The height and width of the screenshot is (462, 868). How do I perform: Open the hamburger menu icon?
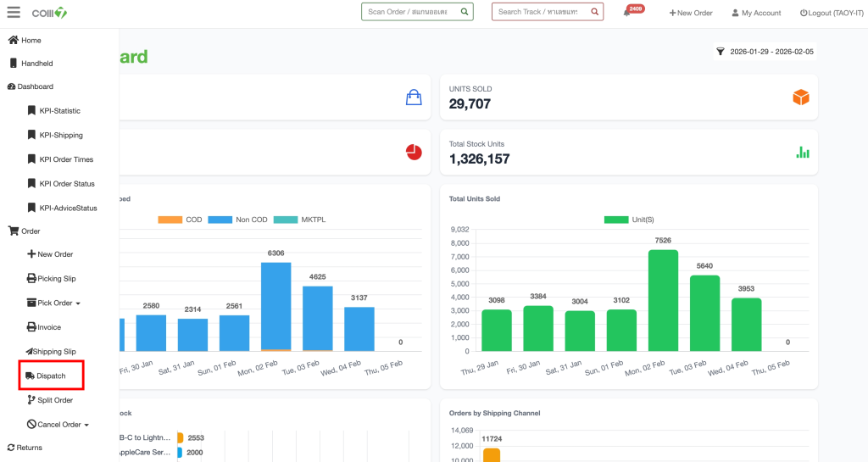coord(14,13)
